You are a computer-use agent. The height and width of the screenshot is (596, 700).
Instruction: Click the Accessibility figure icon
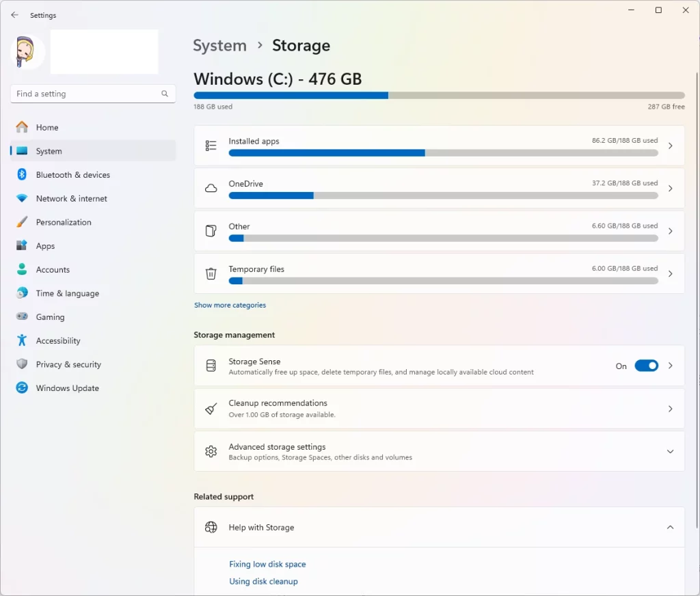pyautogui.click(x=21, y=340)
